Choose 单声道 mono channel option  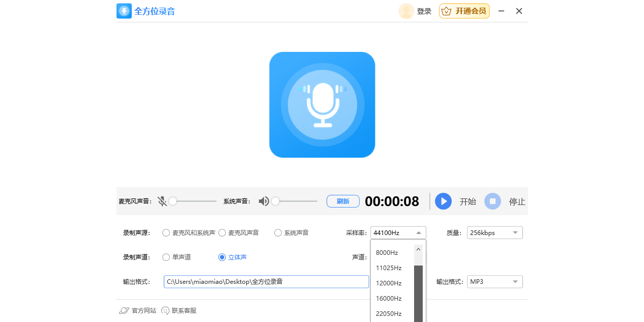point(166,257)
